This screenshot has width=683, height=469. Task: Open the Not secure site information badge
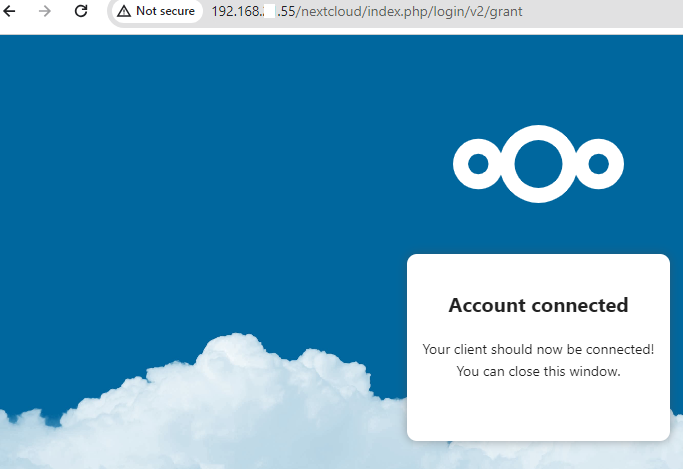[157, 11]
